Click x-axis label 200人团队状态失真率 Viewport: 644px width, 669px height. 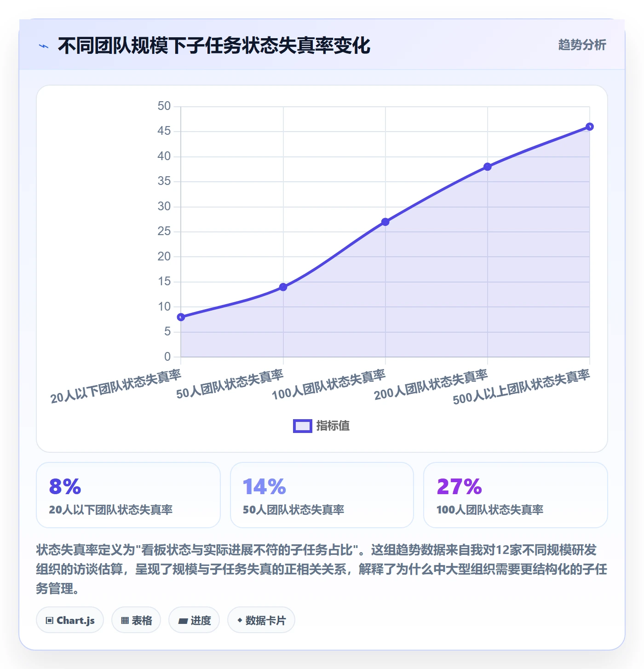tap(431, 384)
